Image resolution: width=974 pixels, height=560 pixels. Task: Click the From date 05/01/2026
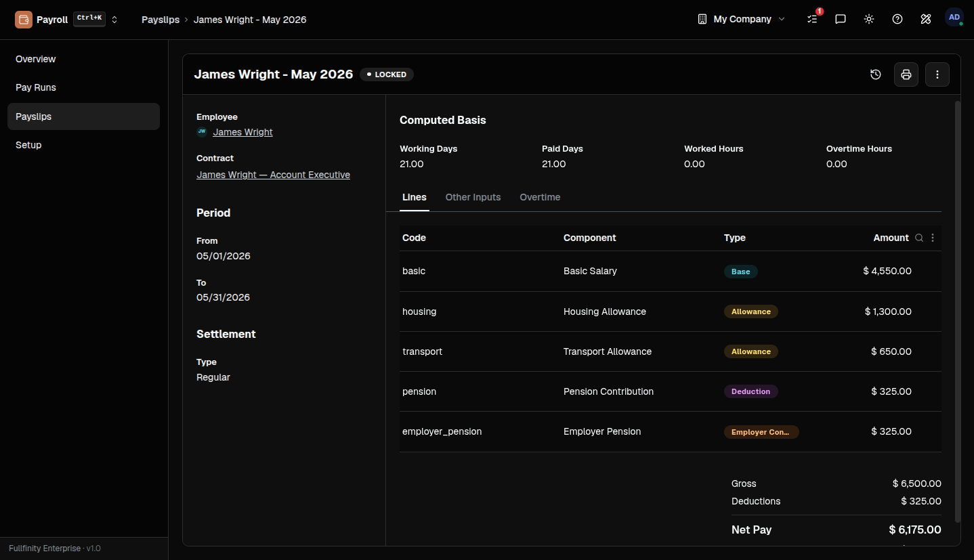224,256
